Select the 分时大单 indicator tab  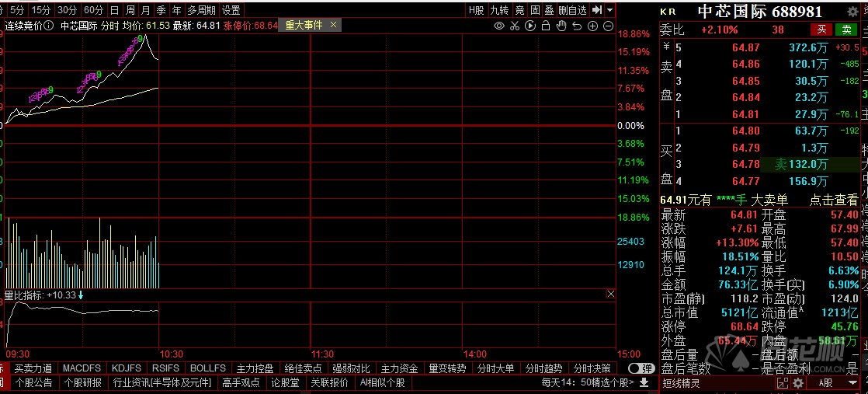click(x=495, y=368)
